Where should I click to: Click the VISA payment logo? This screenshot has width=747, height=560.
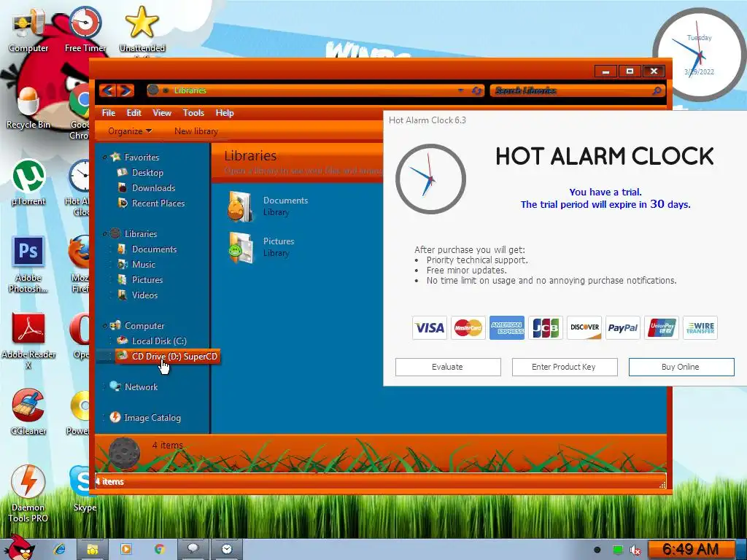[x=429, y=327]
